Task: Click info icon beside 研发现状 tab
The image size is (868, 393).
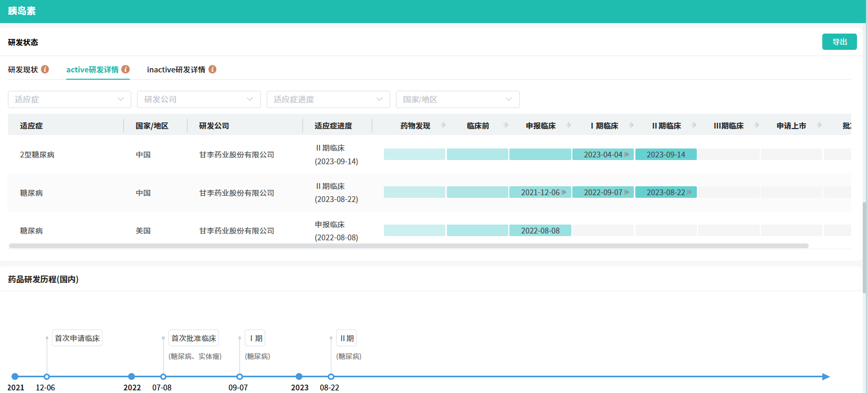Action: click(45, 69)
